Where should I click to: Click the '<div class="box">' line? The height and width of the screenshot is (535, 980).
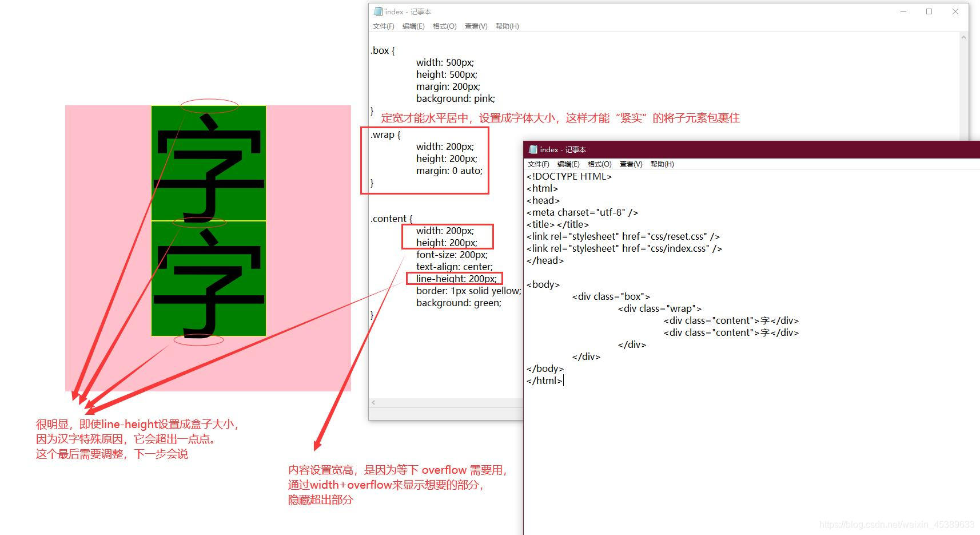click(611, 296)
